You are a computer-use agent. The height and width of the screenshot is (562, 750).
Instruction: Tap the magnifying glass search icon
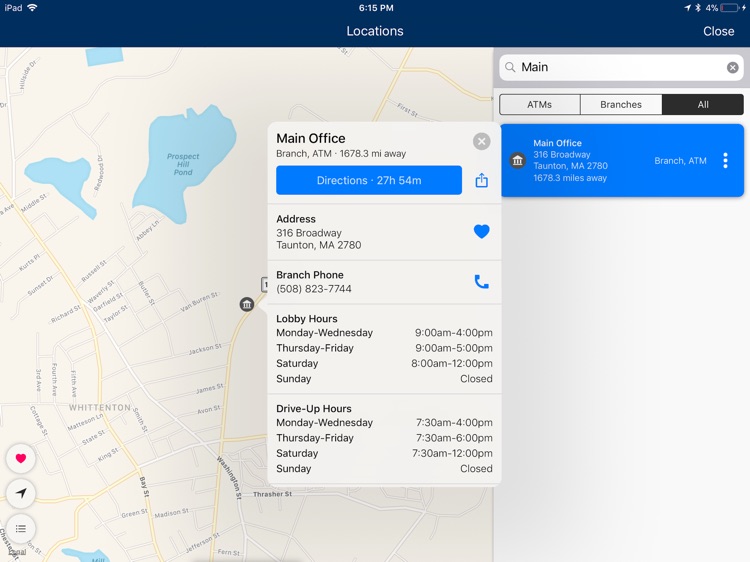pos(510,67)
